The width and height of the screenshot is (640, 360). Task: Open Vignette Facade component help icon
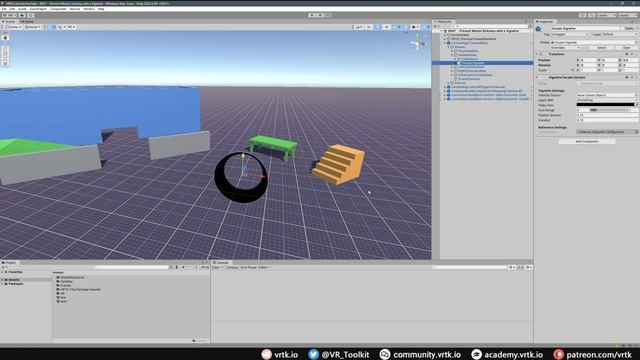pyautogui.click(x=627, y=77)
